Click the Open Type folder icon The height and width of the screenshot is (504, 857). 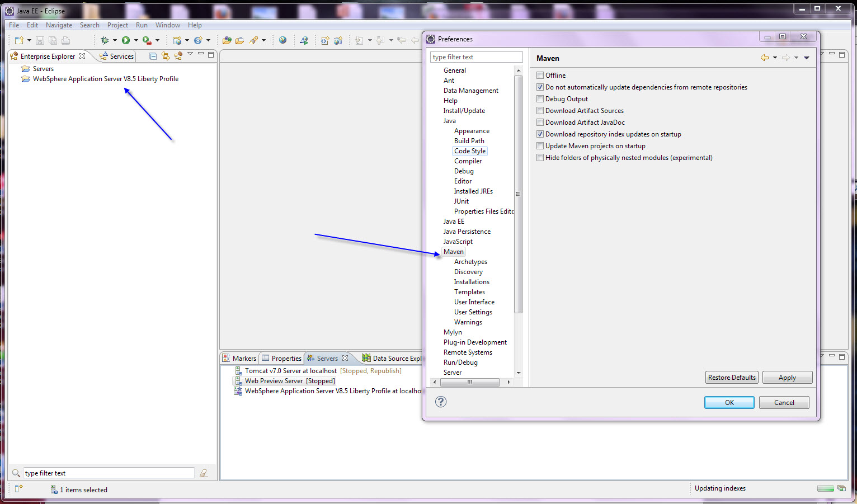[227, 40]
